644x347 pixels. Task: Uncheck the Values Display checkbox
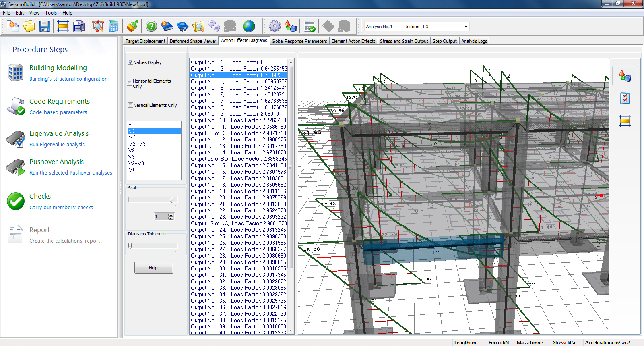pyautogui.click(x=131, y=62)
